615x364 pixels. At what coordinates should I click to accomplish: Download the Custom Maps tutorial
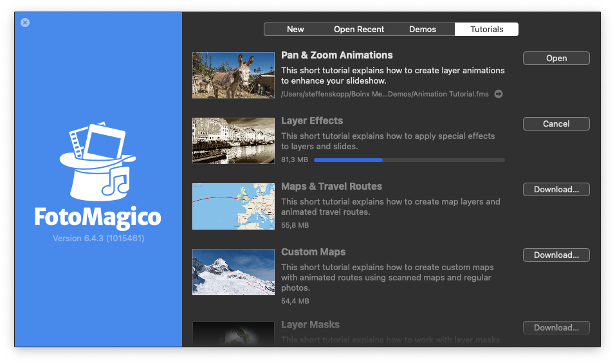pyautogui.click(x=556, y=255)
